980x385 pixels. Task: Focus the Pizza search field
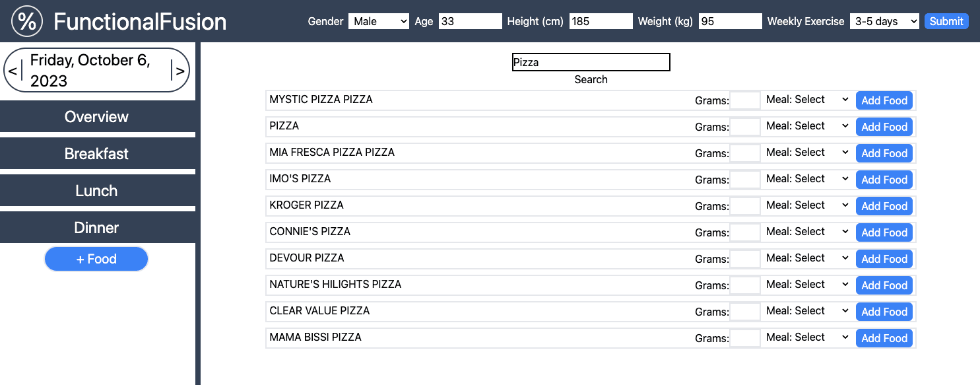point(591,62)
